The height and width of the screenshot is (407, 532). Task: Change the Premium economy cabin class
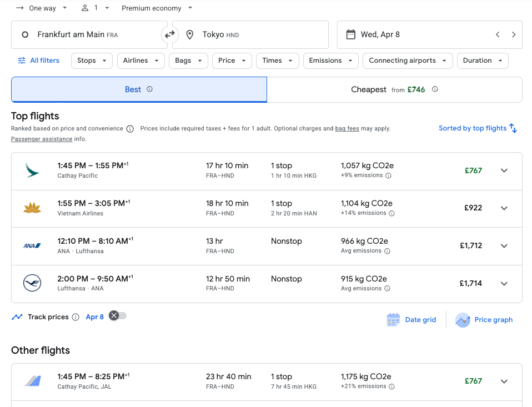pyautogui.click(x=157, y=8)
